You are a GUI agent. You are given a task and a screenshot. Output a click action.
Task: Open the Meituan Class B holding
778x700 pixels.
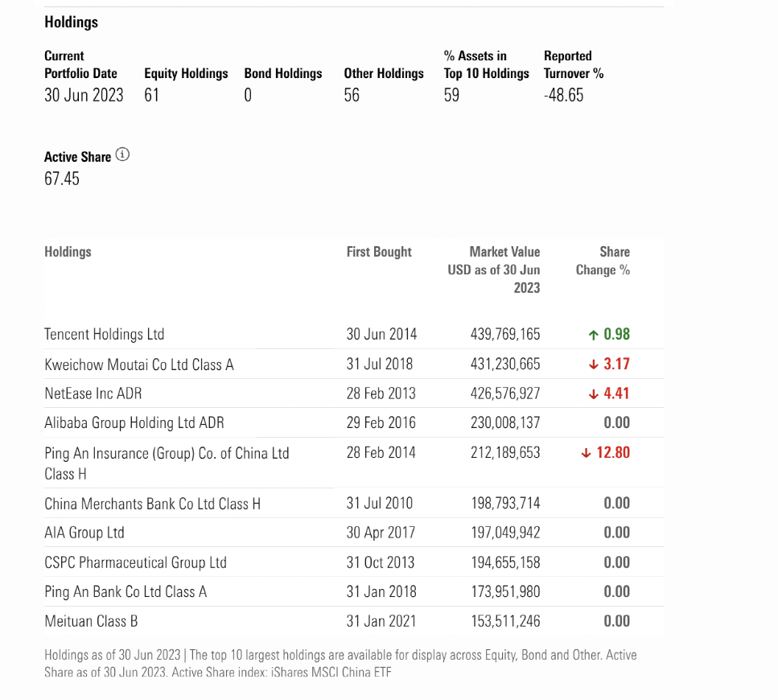91,621
